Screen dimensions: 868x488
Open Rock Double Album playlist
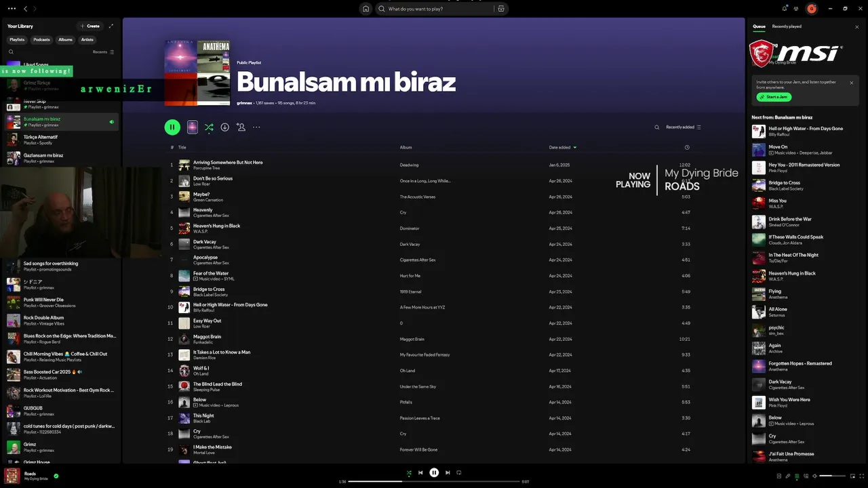62,321
